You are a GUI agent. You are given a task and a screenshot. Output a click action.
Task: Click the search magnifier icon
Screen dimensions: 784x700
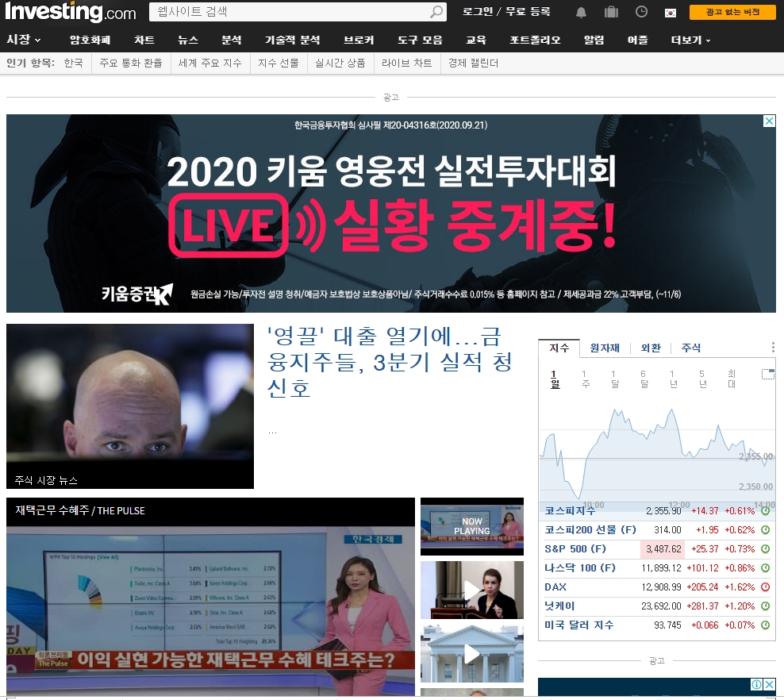[436, 11]
